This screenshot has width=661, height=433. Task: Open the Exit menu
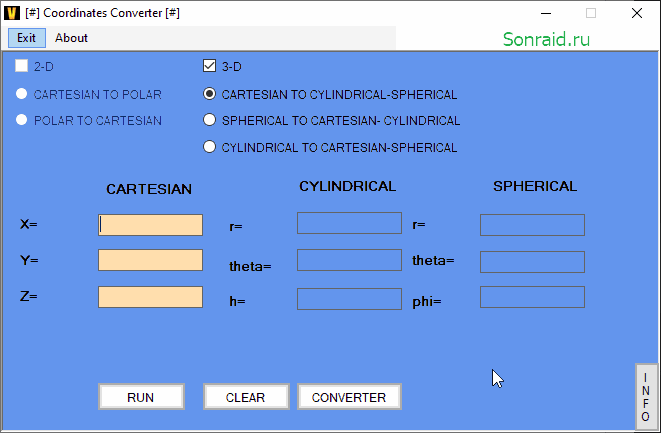[27, 38]
